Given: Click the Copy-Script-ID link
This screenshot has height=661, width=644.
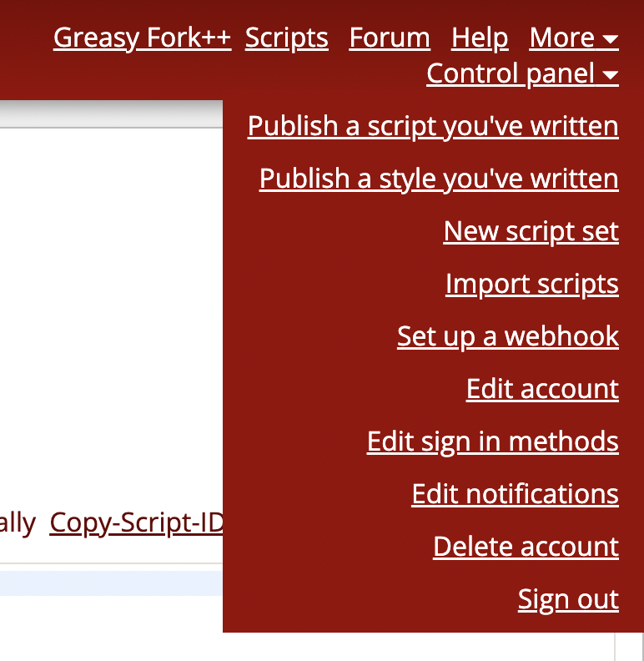Looking at the screenshot, I should 136,523.
